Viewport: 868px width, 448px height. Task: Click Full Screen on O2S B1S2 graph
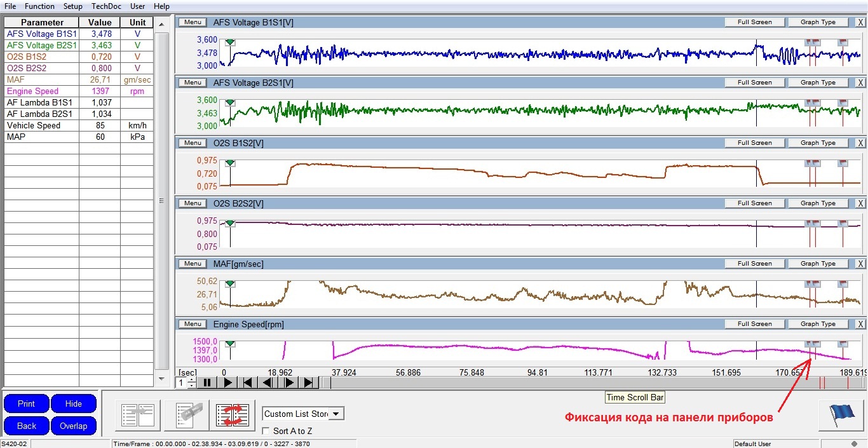coord(754,143)
